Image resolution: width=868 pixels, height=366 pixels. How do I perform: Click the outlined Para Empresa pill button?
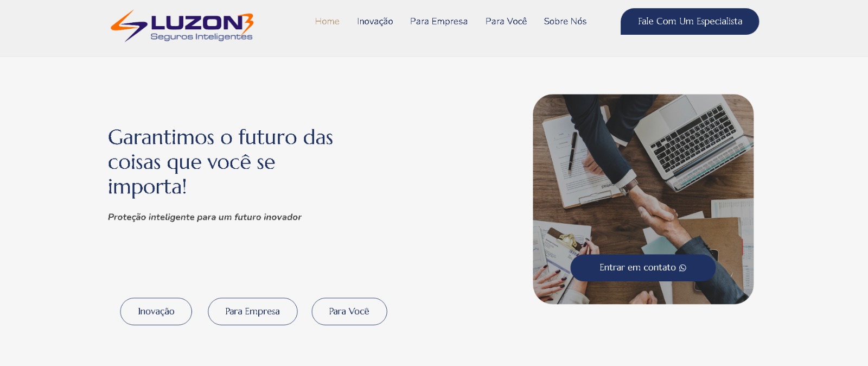coord(253,312)
